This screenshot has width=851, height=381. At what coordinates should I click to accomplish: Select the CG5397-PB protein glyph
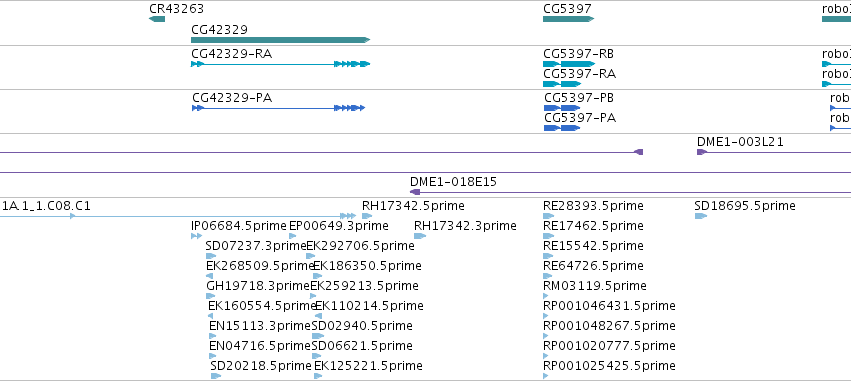pos(562,108)
